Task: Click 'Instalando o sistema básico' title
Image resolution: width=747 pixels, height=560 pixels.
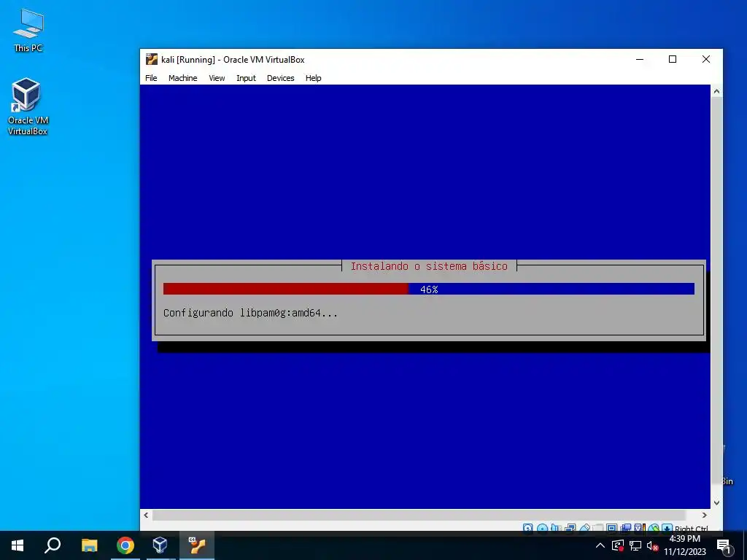Action: coord(429,266)
